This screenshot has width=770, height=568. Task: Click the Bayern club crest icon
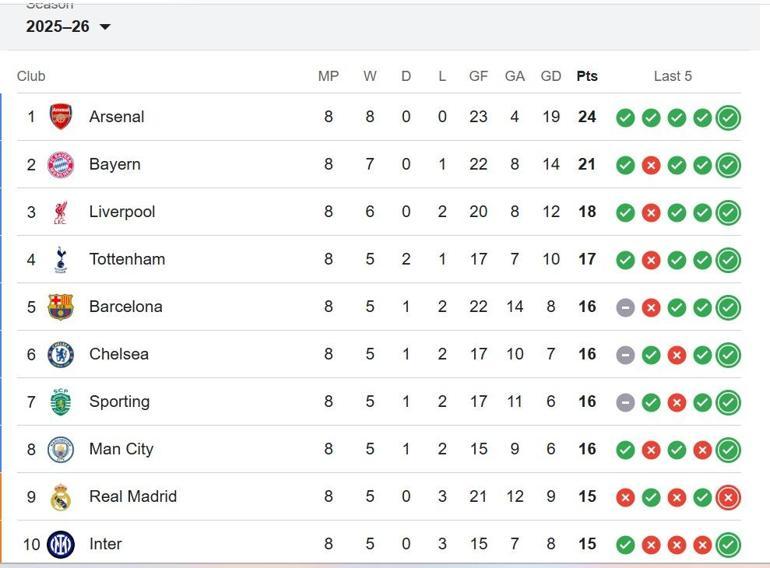coord(61,164)
